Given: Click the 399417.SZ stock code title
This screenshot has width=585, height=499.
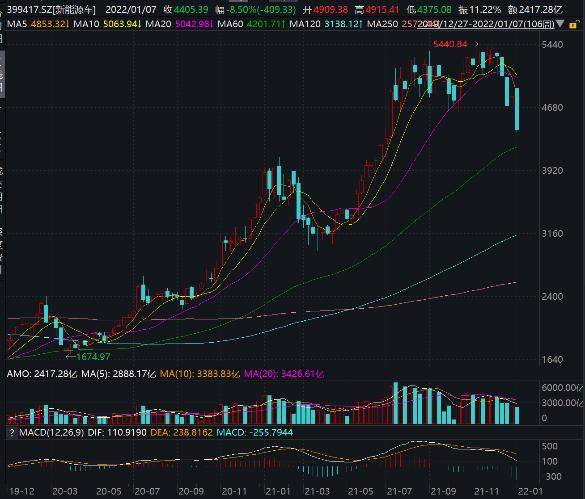Looking at the screenshot, I should [x=51, y=9].
